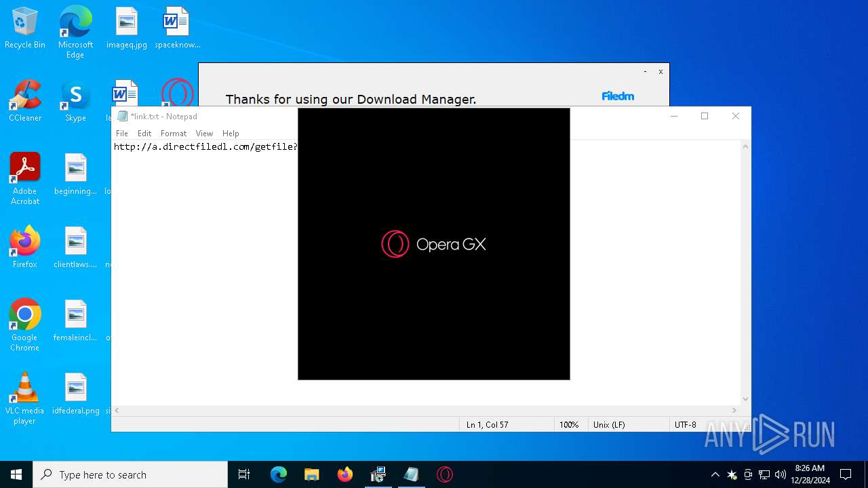Image resolution: width=868 pixels, height=488 pixels.
Task: Open Task View on taskbar
Action: (x=244, y=474)
